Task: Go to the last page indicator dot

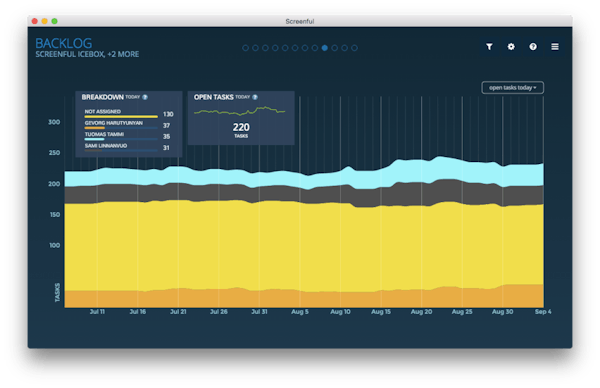Action: pos(355,48)
